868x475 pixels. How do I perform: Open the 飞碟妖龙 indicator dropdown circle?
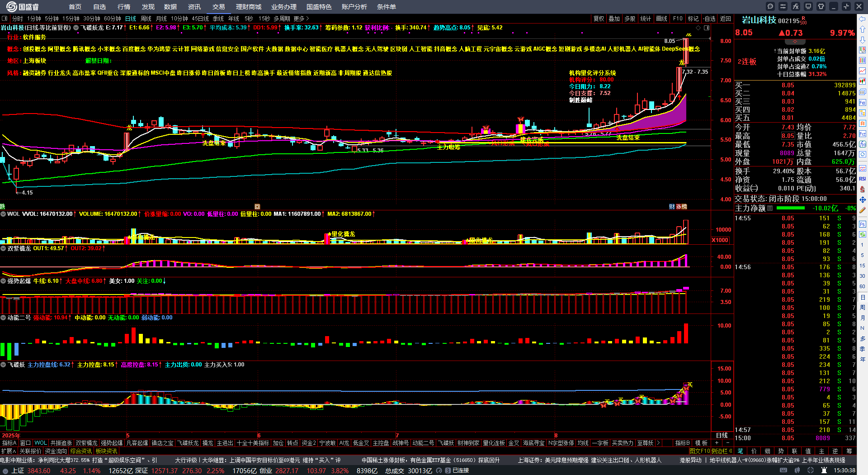(76, 28)
